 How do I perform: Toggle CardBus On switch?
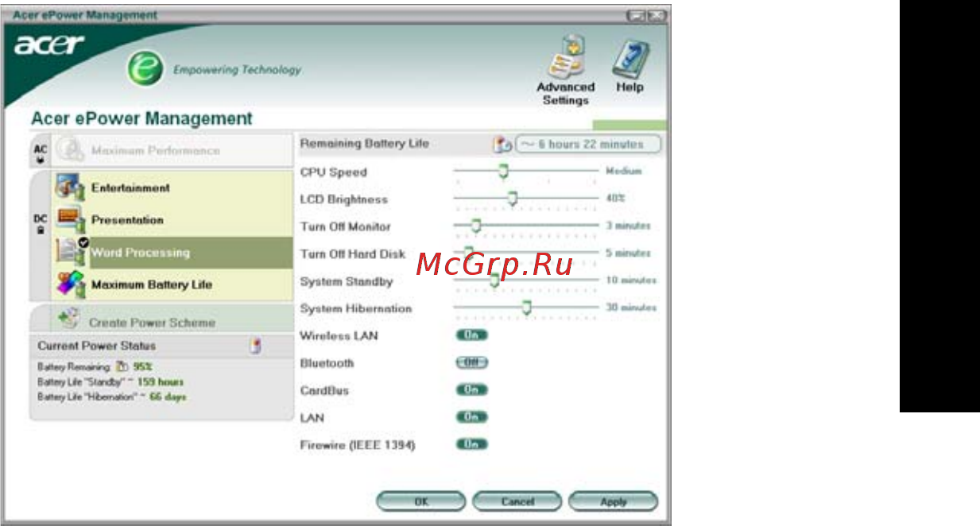[x=471, y=390]
